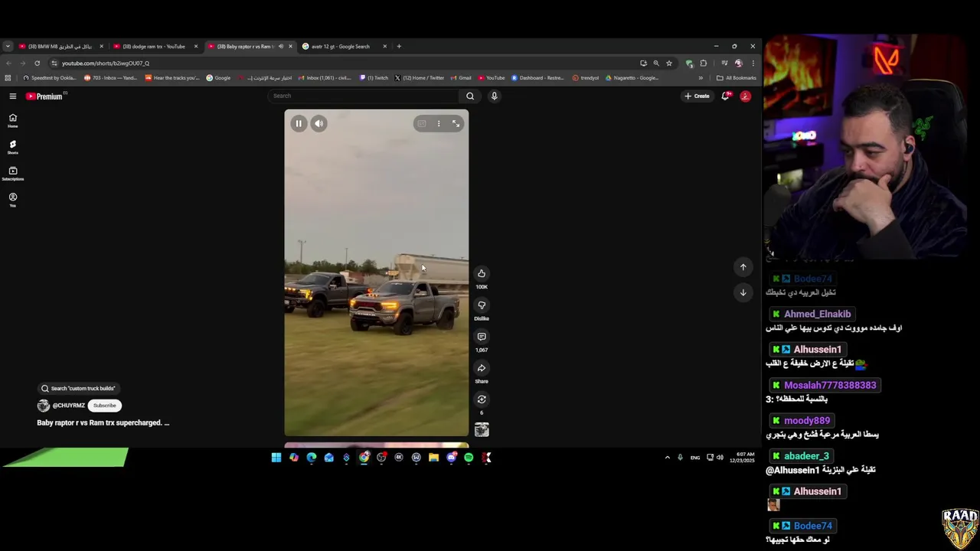Dislike the Shorts video
Screen dimensions: 980x551
coord(482,305)
